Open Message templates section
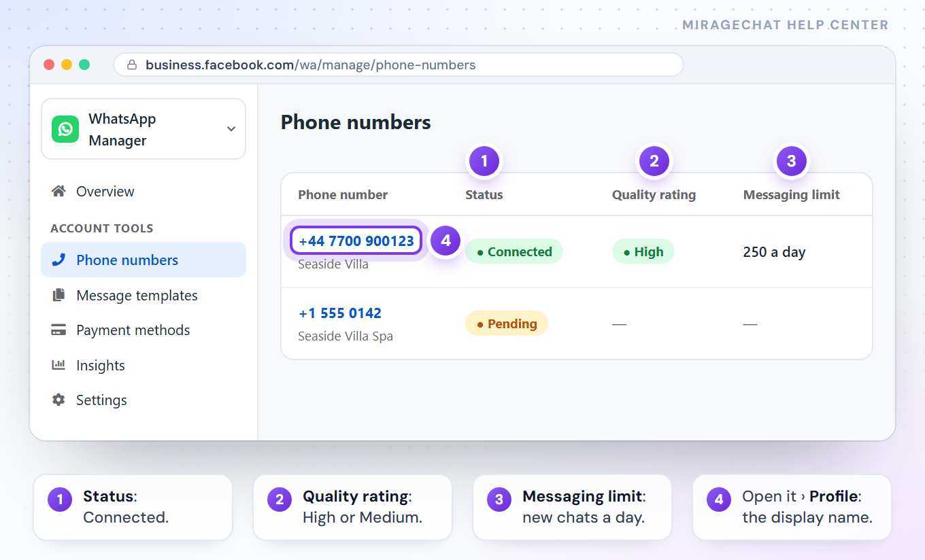This screenshot has width=925, height=560. [144, 295]
